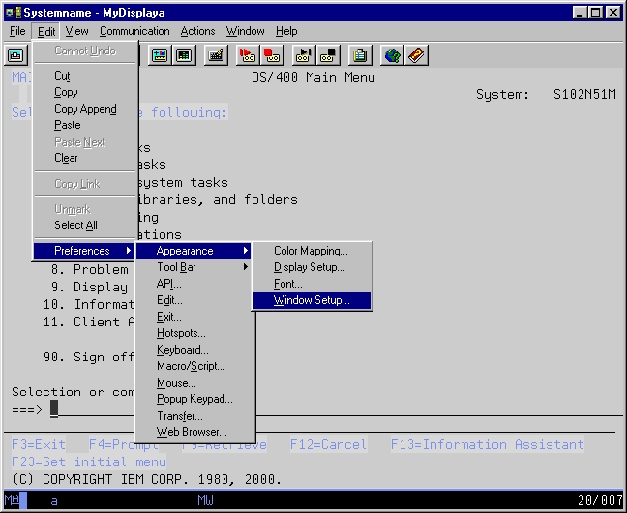Click the application icon in the title bar
This screenshot has height=513, width=627.
click(13, 12)
